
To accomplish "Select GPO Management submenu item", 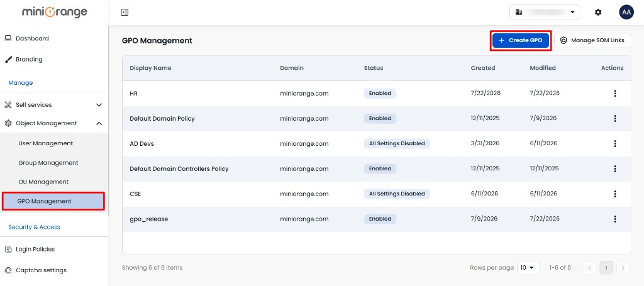I will [x=53, y=201].
